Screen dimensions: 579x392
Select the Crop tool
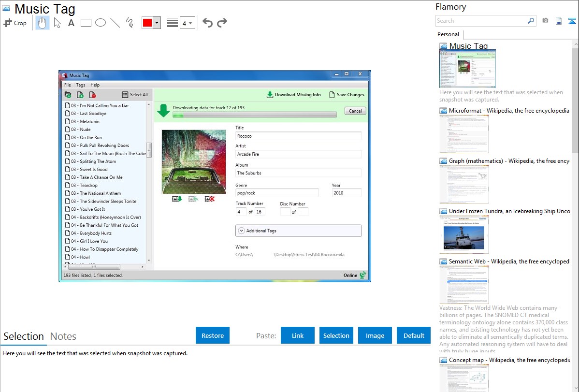coord(15,23)
